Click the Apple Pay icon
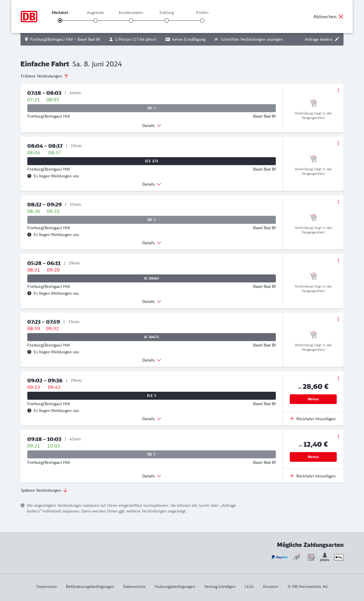 [339, 557]
